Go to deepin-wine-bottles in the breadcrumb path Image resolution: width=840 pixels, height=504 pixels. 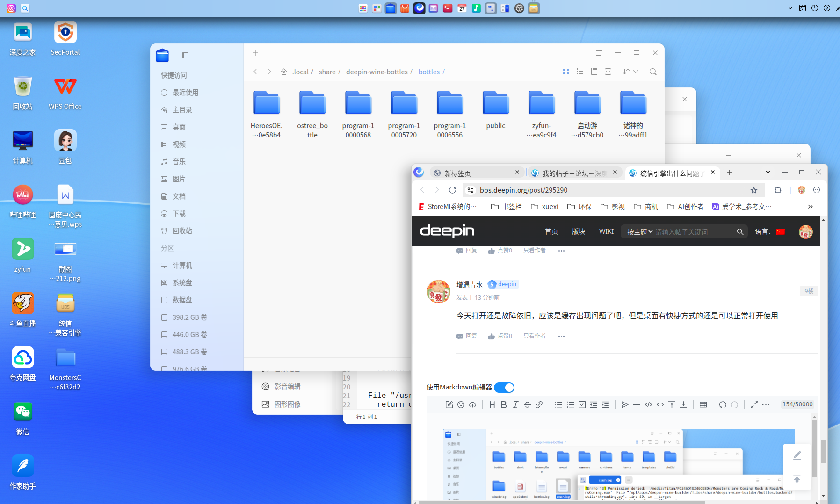point(377,72)
